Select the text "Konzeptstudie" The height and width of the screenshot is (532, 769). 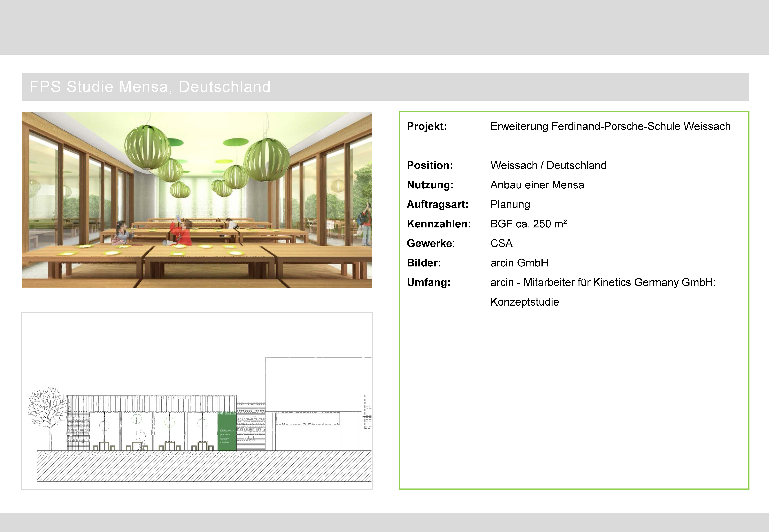[x=525, y=302]
